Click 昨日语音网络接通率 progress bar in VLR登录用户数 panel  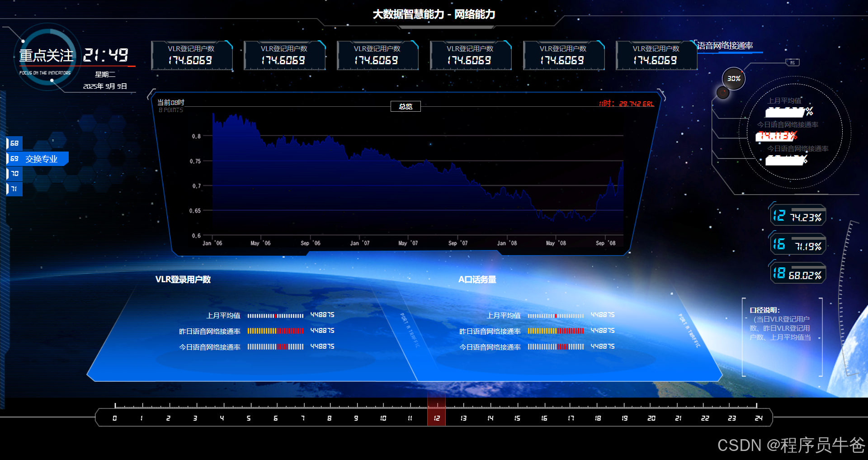click(276, 331)
